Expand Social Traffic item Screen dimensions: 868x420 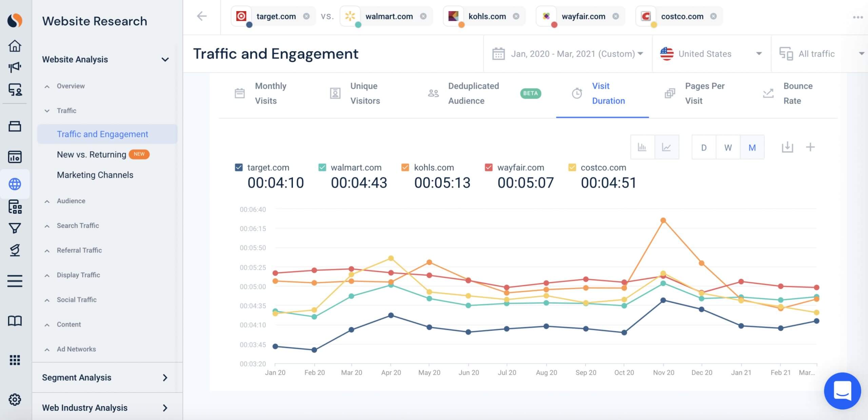(47, 300)
